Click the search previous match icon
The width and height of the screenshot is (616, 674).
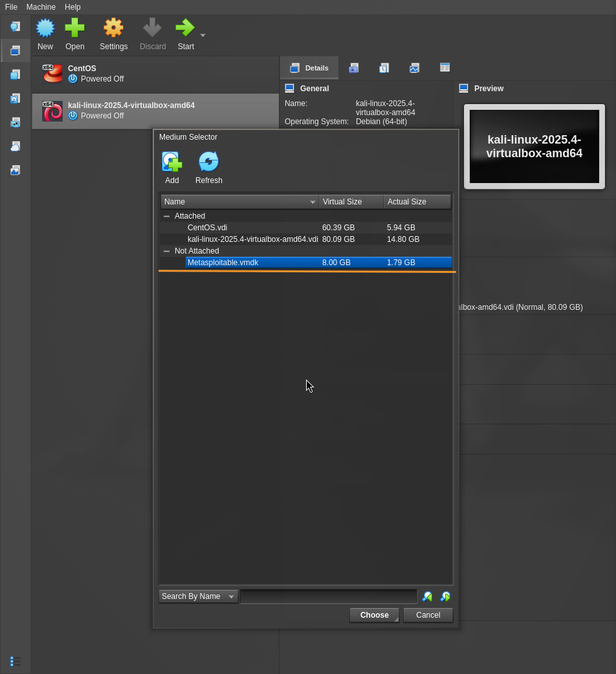[x=427, y=596]
